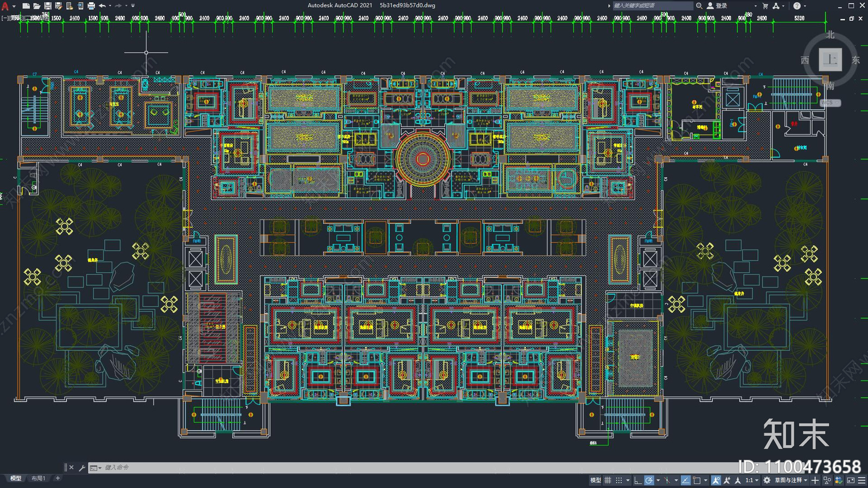
Task: Click the Save As icon
Action: coord(59,6)
